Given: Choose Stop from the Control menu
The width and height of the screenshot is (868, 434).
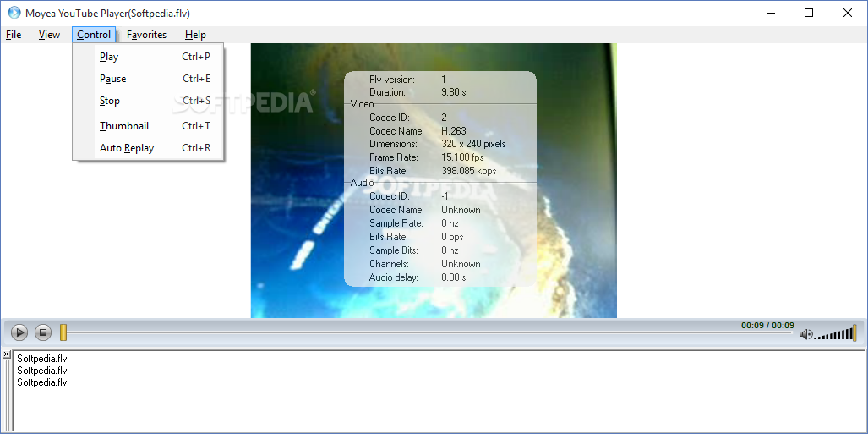Looking at the screenshot, I should (x=149, y=101).
